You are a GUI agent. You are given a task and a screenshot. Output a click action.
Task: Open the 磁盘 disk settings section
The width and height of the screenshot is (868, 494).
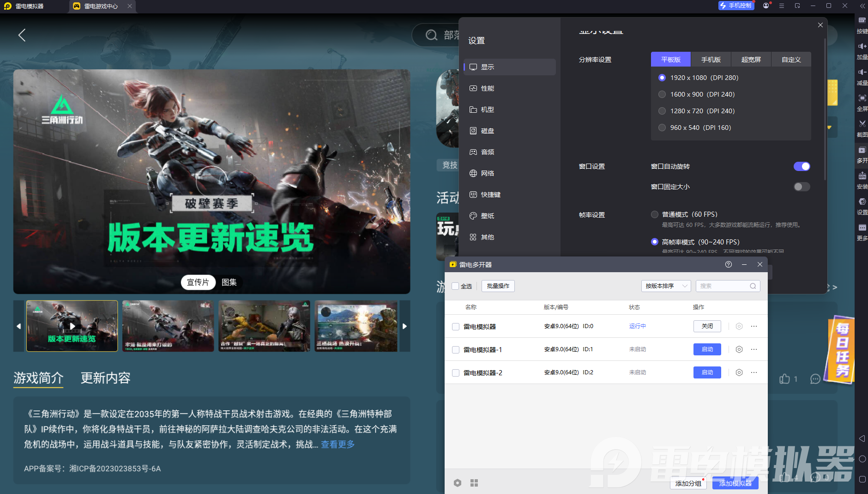click(488, 130)
